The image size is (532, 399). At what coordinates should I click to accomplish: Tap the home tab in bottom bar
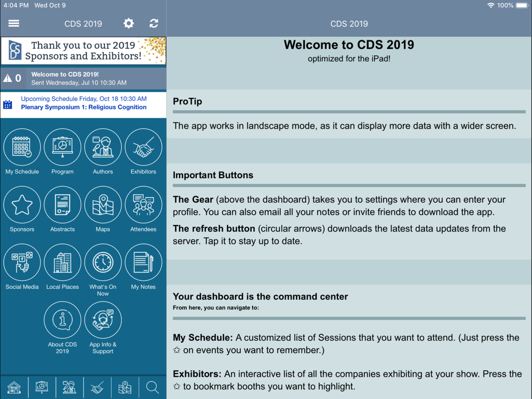pyautogui.click(x=14, y=388)
